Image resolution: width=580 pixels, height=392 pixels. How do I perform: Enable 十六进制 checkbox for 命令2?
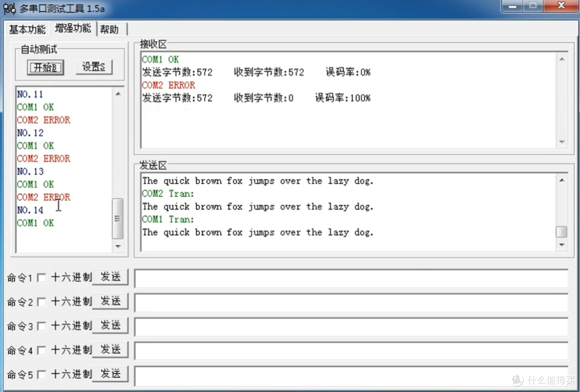click(42, 302)
